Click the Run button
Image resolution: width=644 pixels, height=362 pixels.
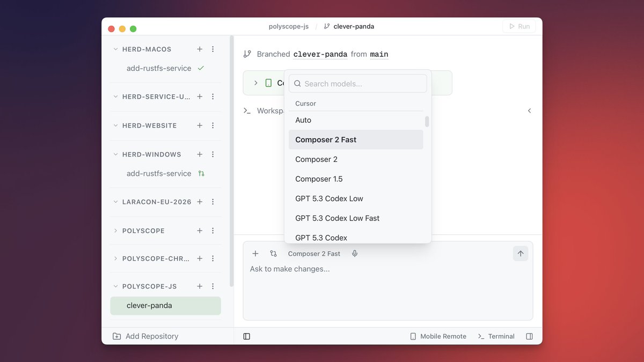(519, 26)
